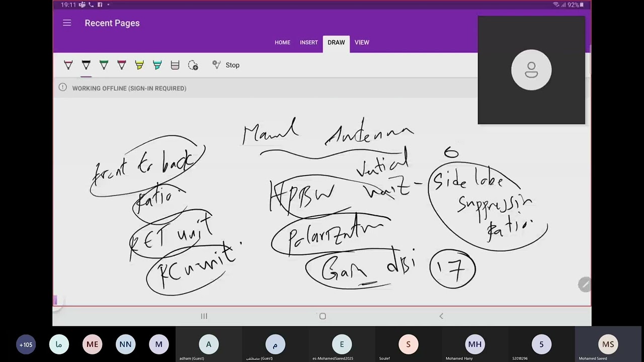Viewport: 644px width, 362px height.
Task: Select the yellow highlighter
Action: [139, 65]
